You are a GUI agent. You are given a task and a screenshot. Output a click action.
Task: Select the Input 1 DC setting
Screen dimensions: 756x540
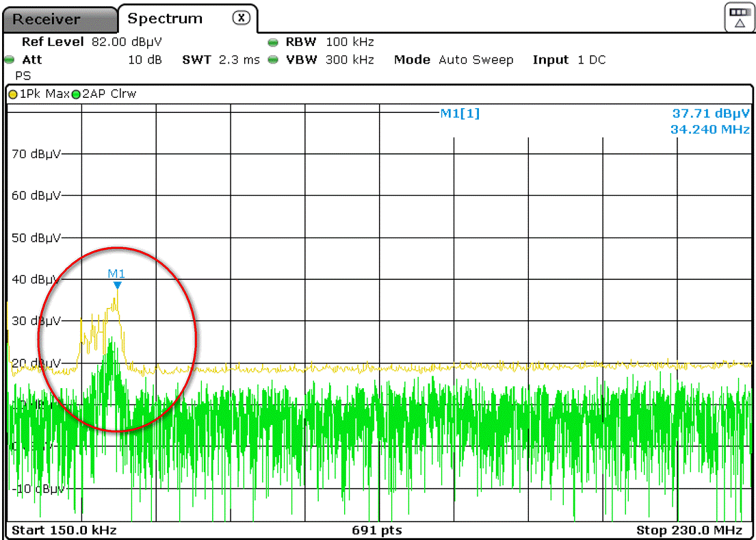click(569, 60)
